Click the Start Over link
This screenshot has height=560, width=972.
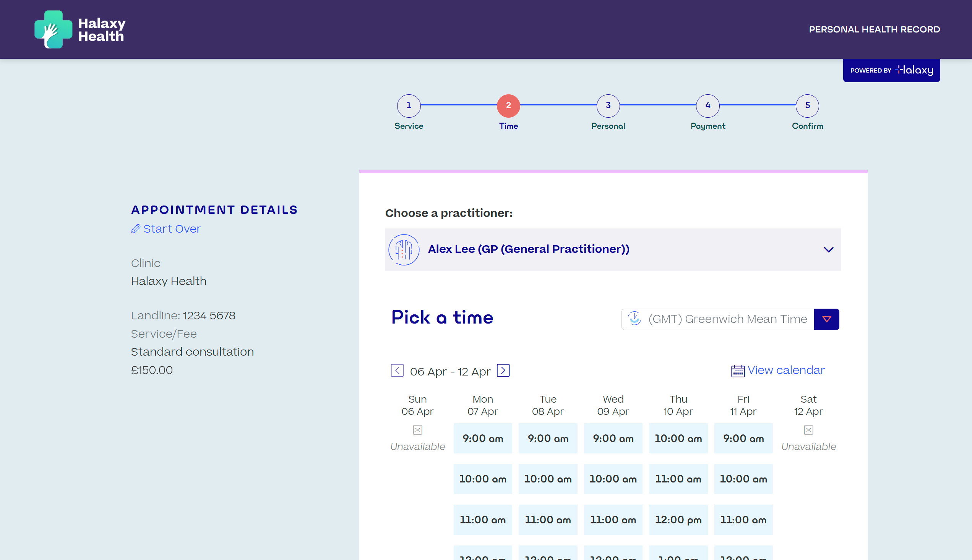pos(172,229)
